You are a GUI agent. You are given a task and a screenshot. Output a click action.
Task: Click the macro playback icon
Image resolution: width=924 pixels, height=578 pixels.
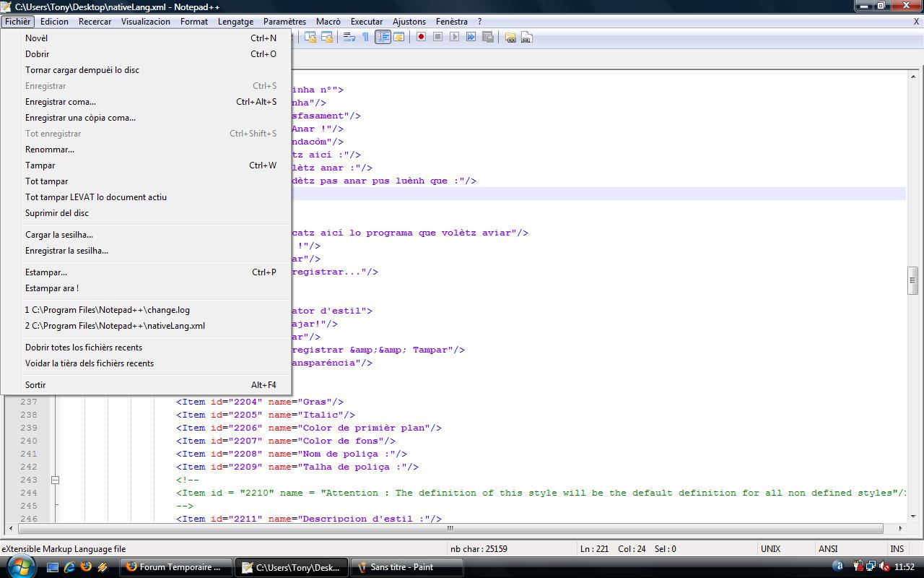click(x=454, y=37)
